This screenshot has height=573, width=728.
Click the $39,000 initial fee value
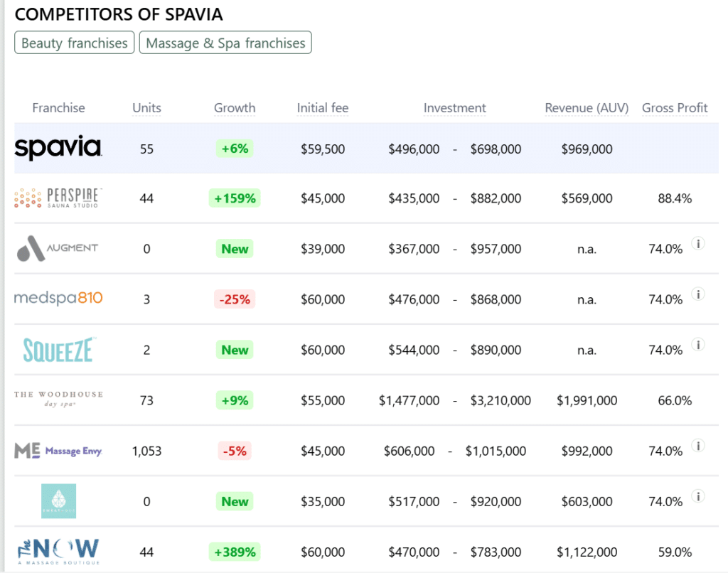click(323, 250)
